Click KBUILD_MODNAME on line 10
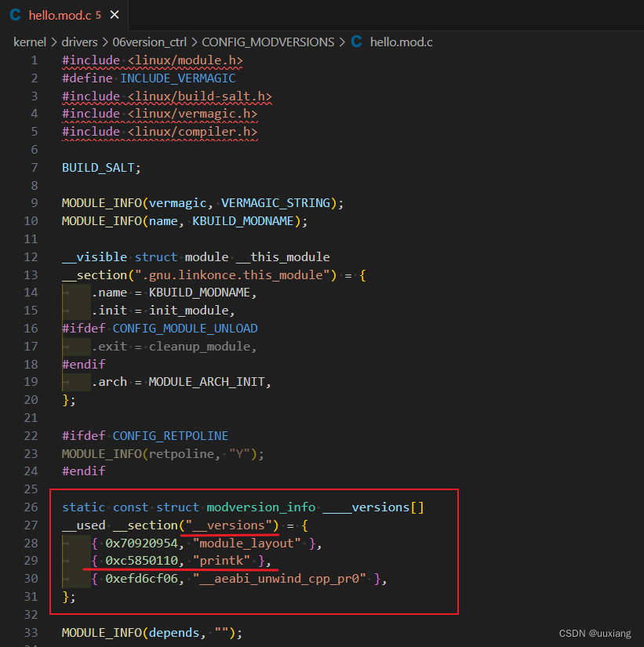 point(243,221)
